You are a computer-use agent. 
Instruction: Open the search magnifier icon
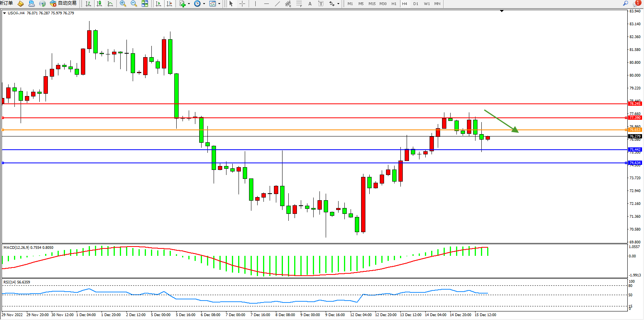tap(625, 3)
